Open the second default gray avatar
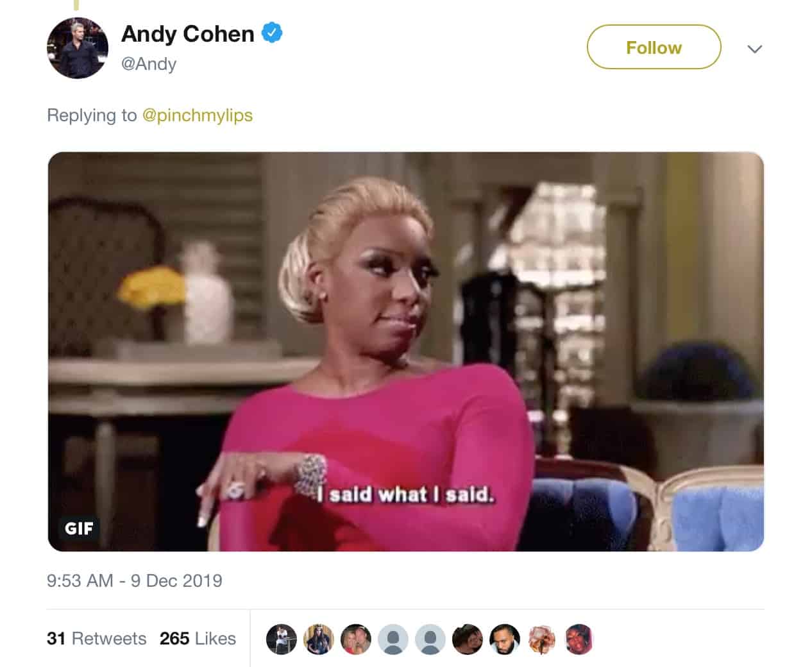This screenshot has height=667, width=812. coord(430,639)
